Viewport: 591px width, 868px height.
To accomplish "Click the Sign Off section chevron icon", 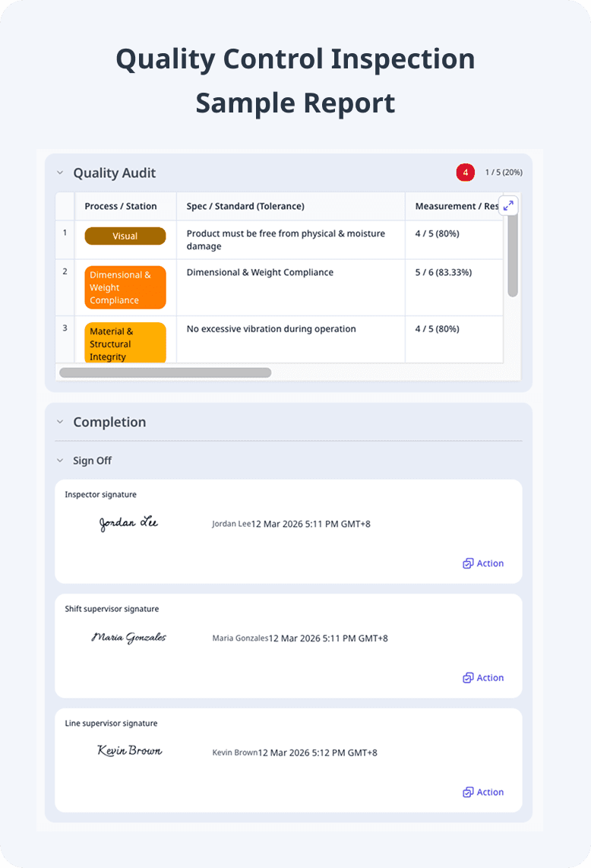I will (x=59, y=461).
